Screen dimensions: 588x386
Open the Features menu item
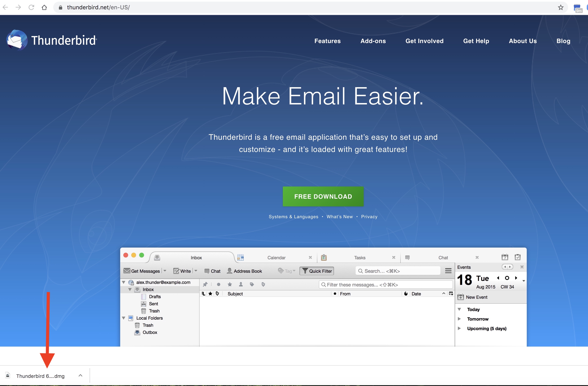pos(327,41)
